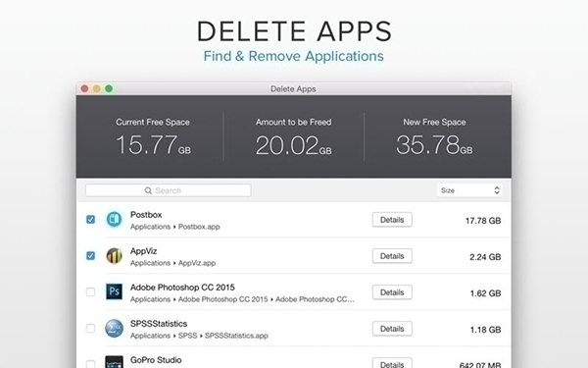Viewport: 588px width, 368px height.
Task: Click the Postbox app icon
Action: (114, 219)
